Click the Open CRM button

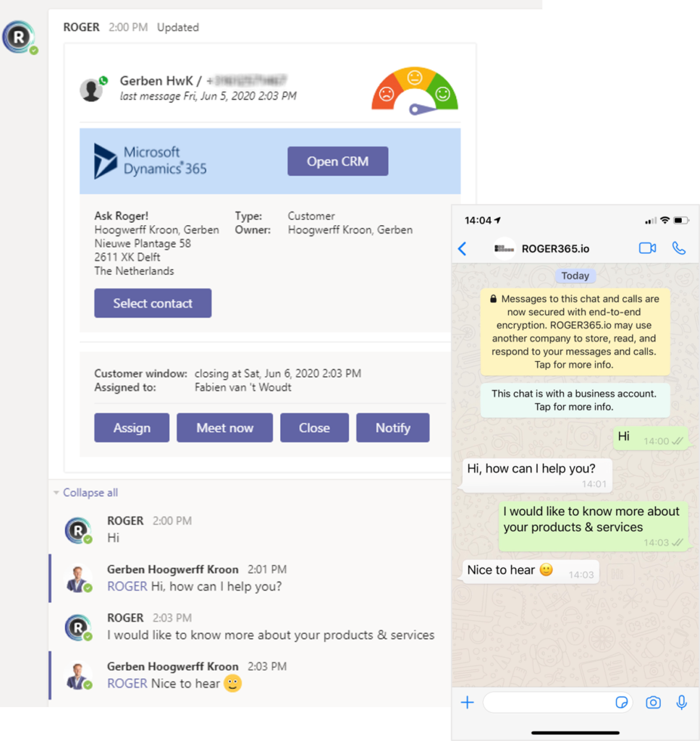(337, 161)
